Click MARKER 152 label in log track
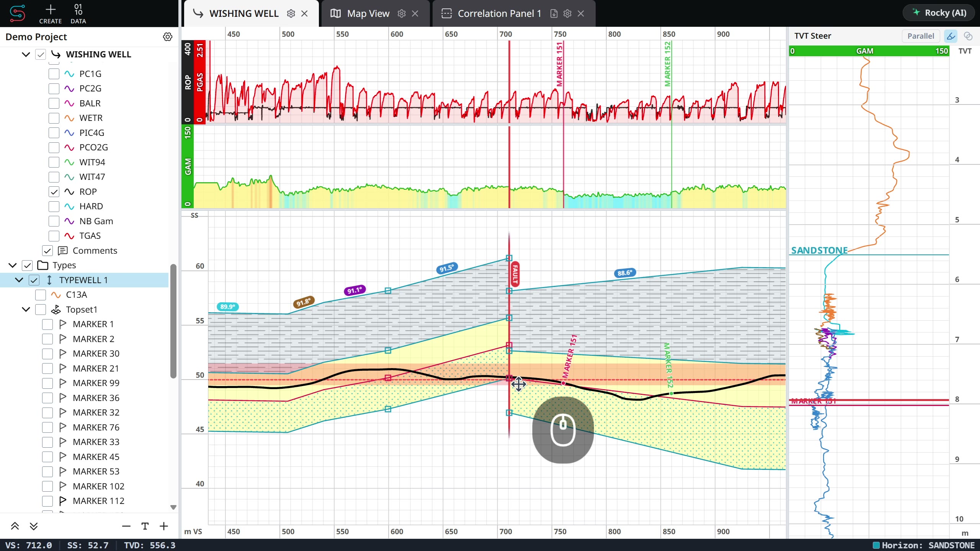 pos(668,64)
